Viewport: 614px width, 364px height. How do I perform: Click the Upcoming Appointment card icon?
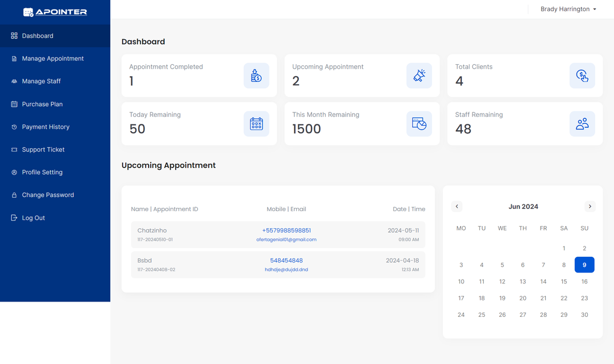pos(419,76)
